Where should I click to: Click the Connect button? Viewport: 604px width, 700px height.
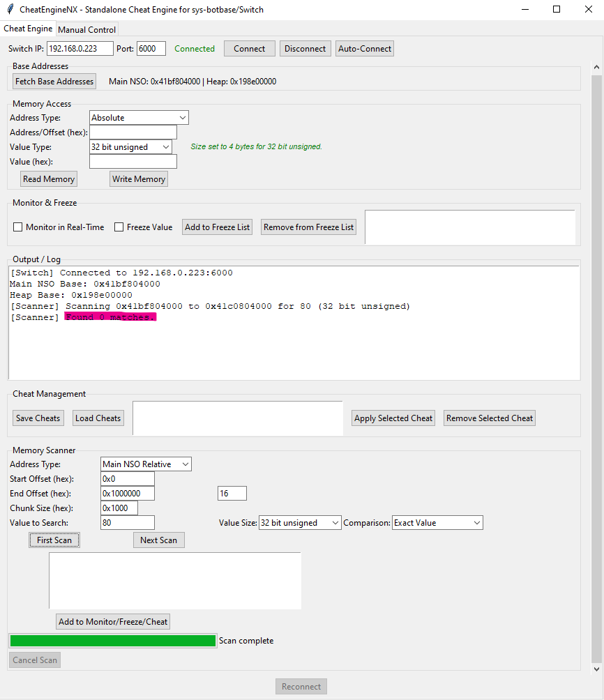[249, 49]
